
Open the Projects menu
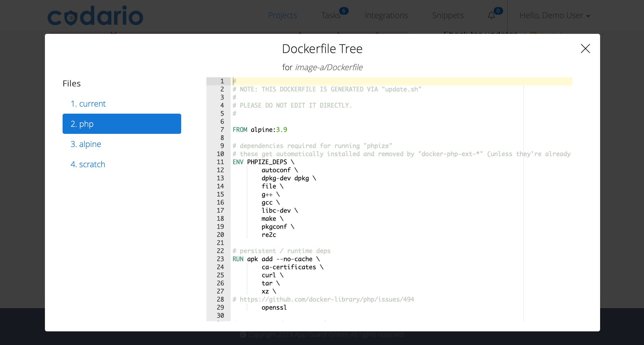pyautogui.click(x=282, y=15)
